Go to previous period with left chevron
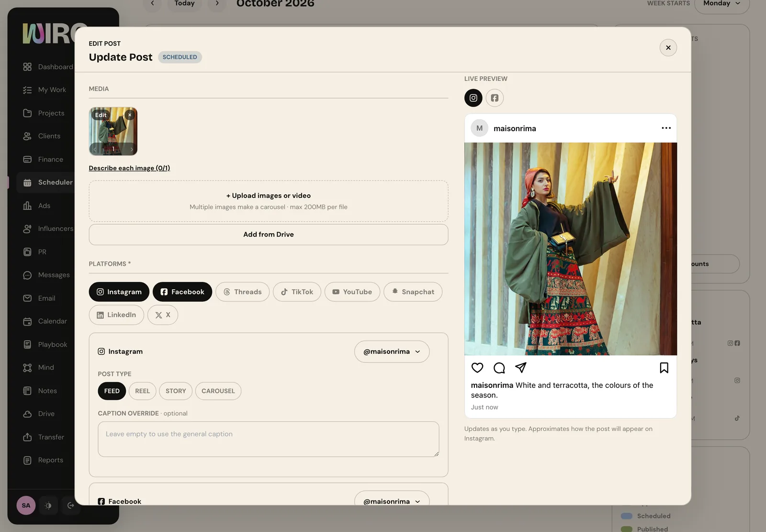This screenshot has width=766, height=532. click(x=153, y=4)
